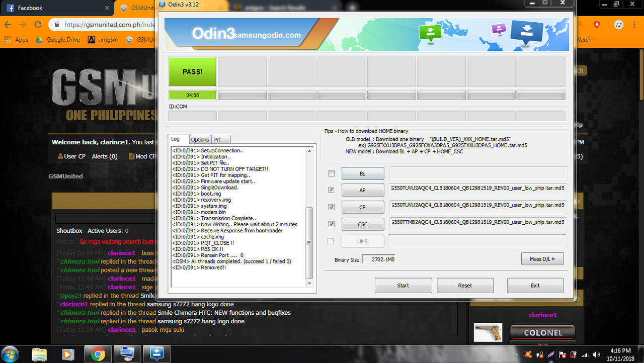The image size is (644, 363).
Task: Click the taskbar clock showing 4:16 PM
Action: click(x=619, y=354)
